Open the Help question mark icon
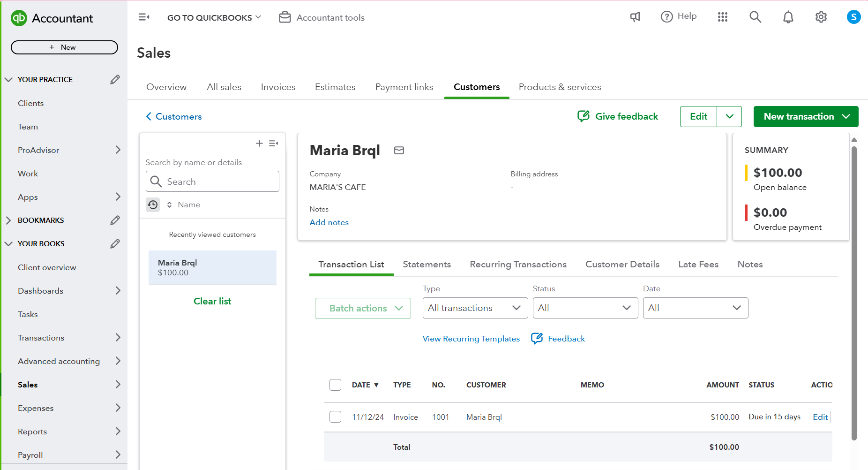This screenshot has height=470, width=868. (x=666, y=17)
